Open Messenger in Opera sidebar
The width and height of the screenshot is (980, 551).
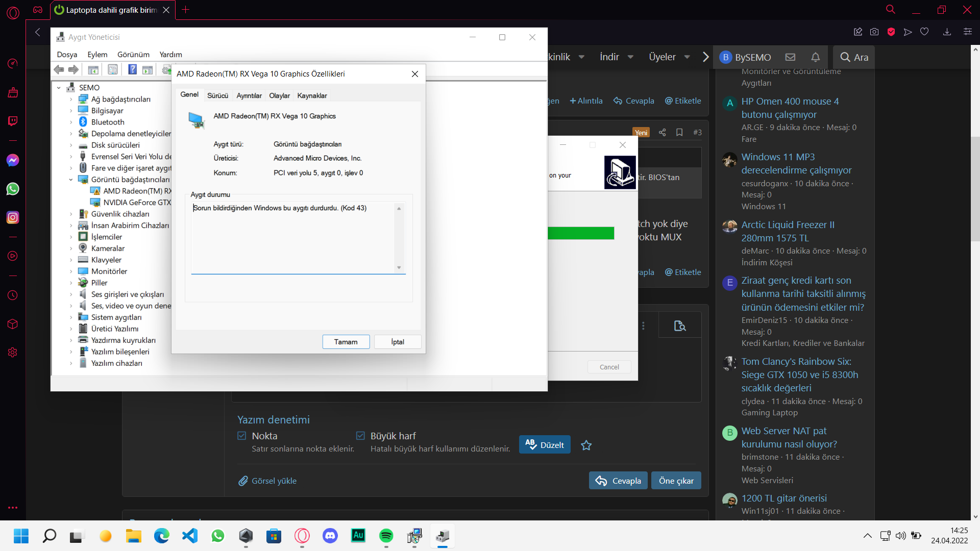13,160
